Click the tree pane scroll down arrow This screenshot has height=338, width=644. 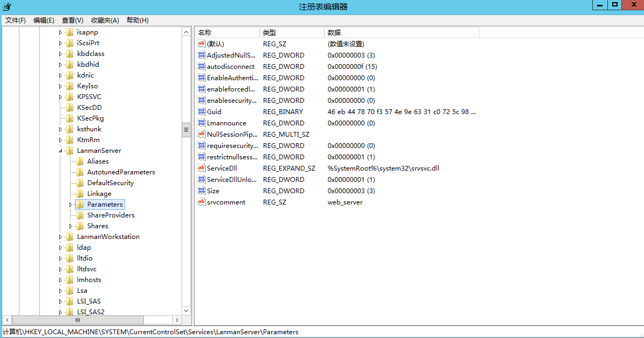pyautogui.click(x=186, y=311)
